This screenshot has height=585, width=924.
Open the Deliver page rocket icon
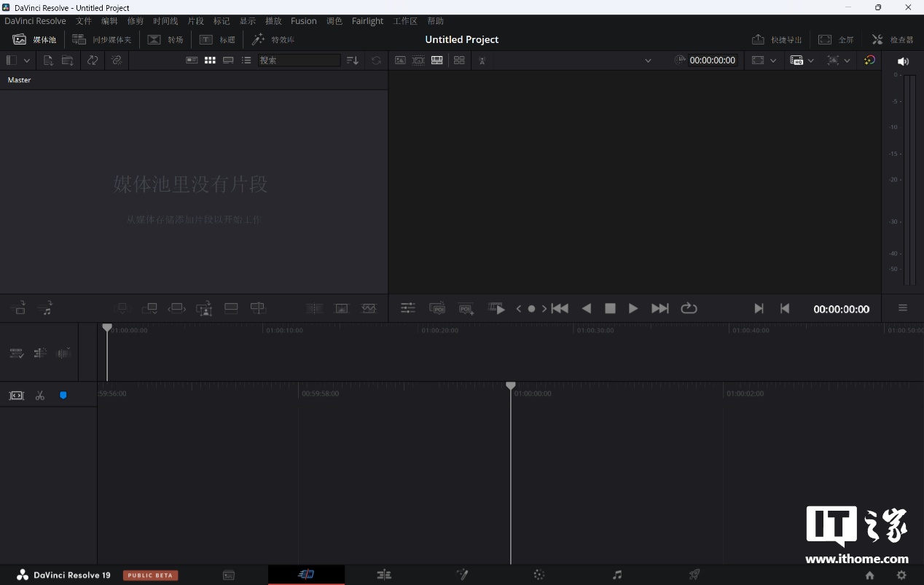coord(694,575)
